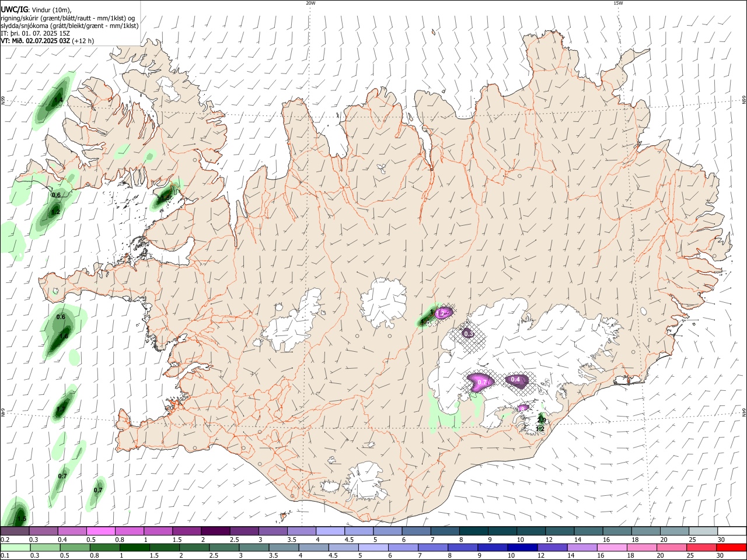
Task: Click the '0.7' value in the pink snow patch
Action: click(x=481, y=383)
